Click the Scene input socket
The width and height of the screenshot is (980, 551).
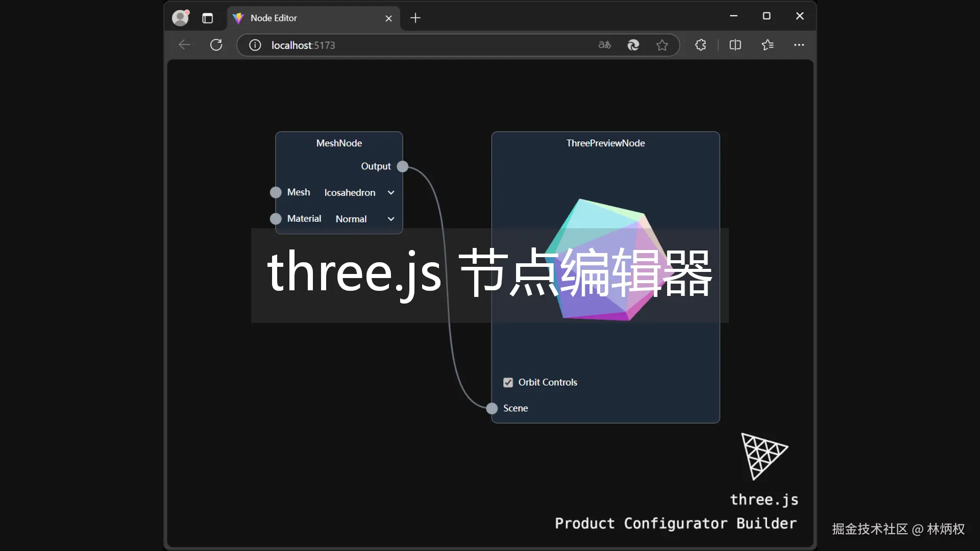(492, 408)
